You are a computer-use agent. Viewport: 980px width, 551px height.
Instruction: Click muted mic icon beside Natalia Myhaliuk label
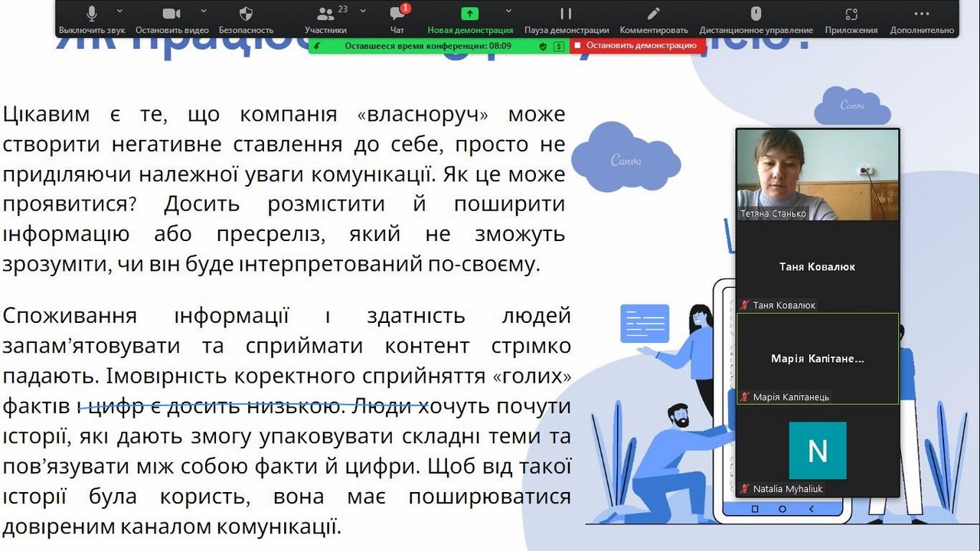745,488
